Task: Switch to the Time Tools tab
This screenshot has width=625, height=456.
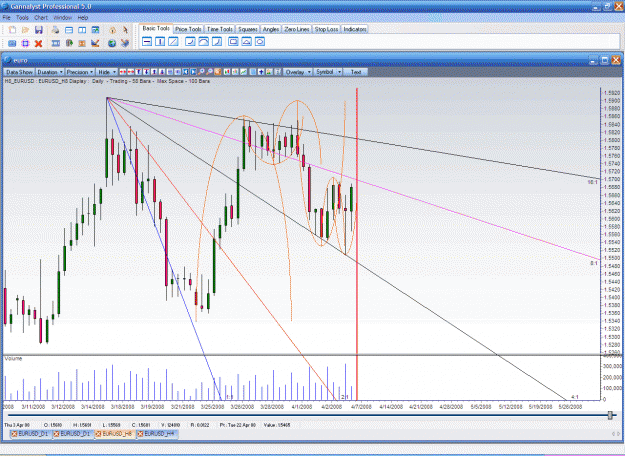Action: 220,29
